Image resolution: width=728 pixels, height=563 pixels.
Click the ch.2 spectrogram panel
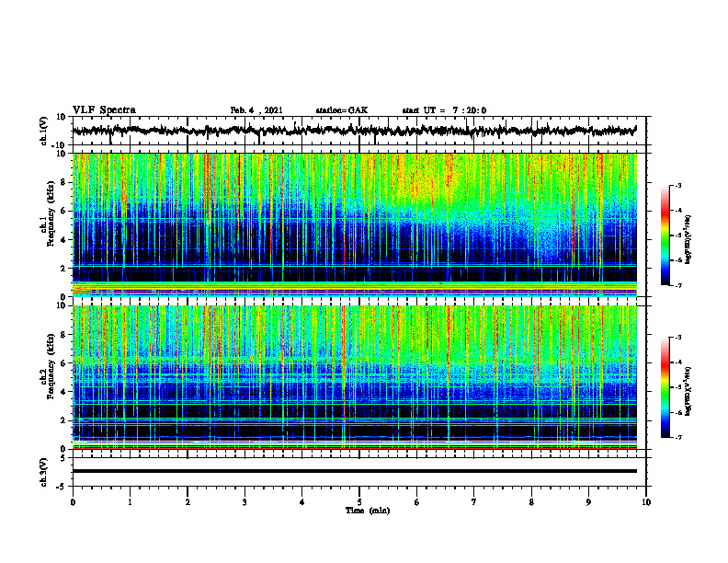click(x=355, y=377)
